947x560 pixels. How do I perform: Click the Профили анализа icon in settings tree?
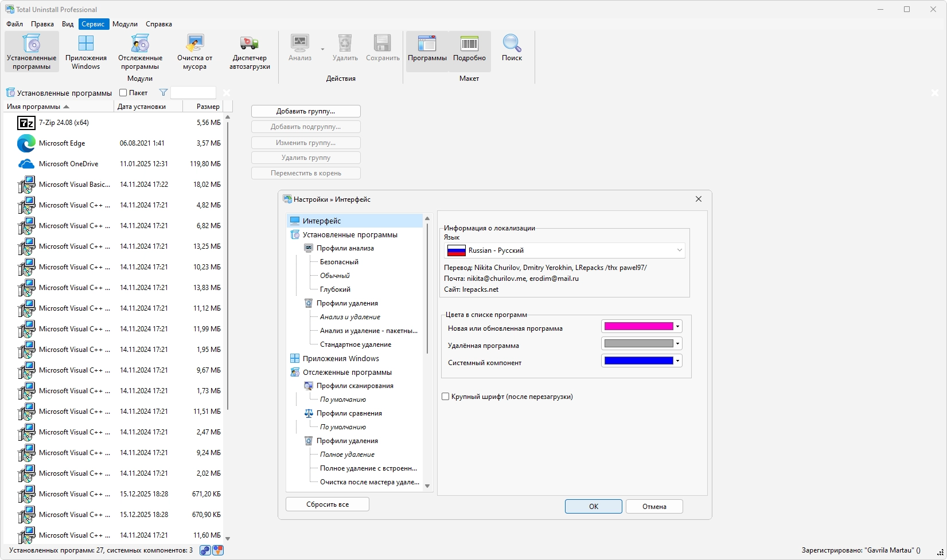(309, 248)
